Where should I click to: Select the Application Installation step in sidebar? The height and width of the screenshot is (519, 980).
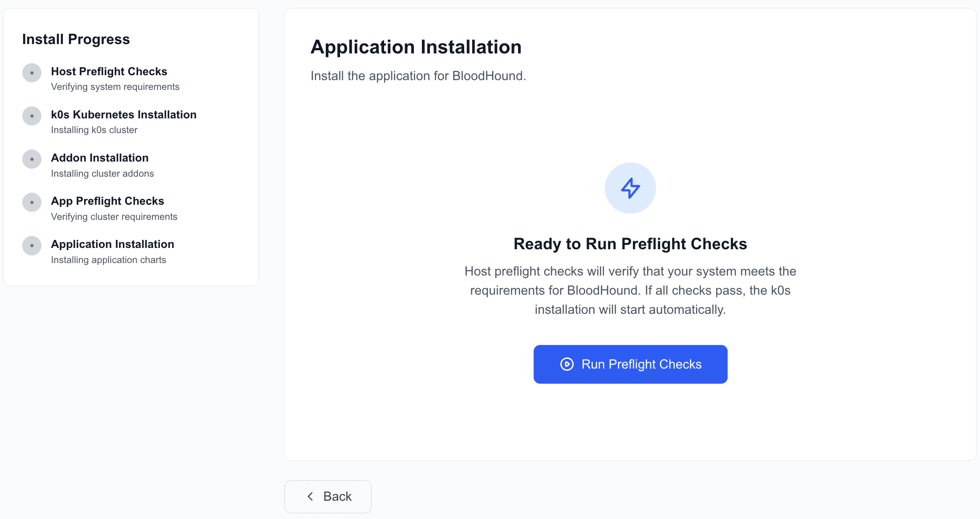113,244
